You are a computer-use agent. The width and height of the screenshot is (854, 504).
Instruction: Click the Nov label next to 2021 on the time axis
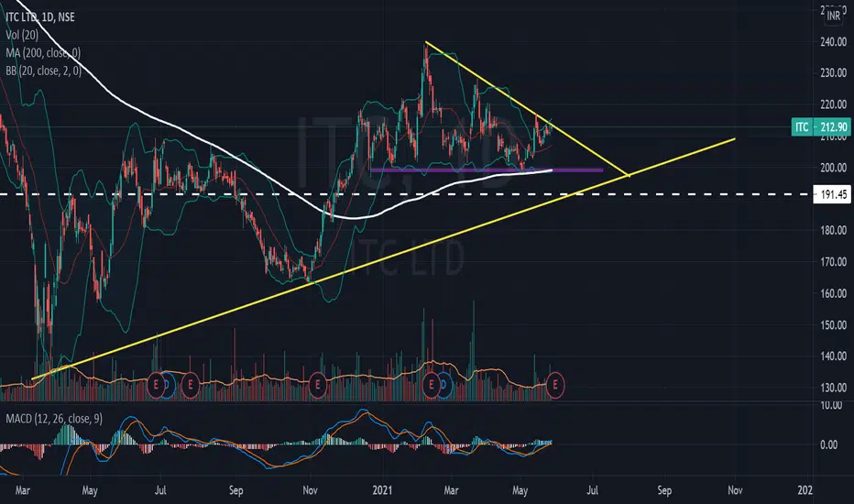tap(310, 490)
